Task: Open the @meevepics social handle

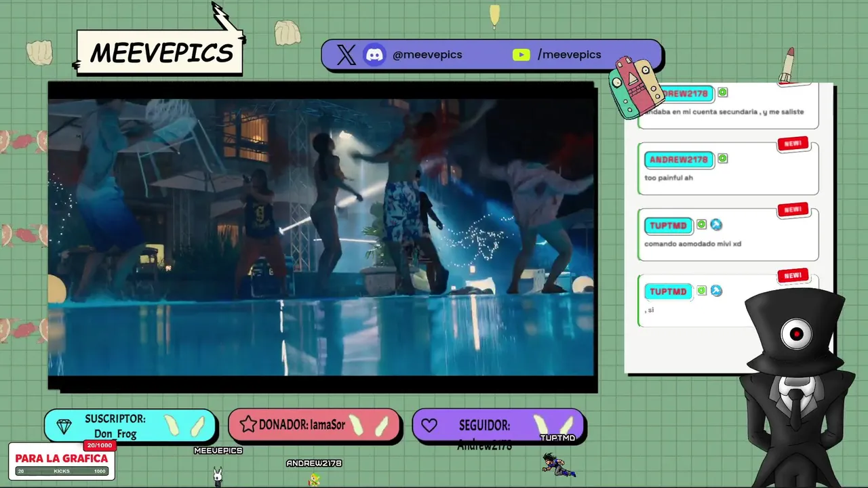Action: tap(427, 55)
